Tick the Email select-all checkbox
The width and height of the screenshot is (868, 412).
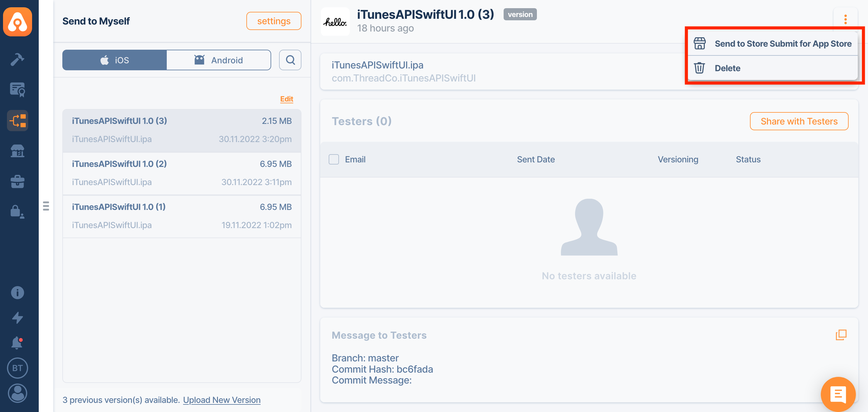point(334,159)
